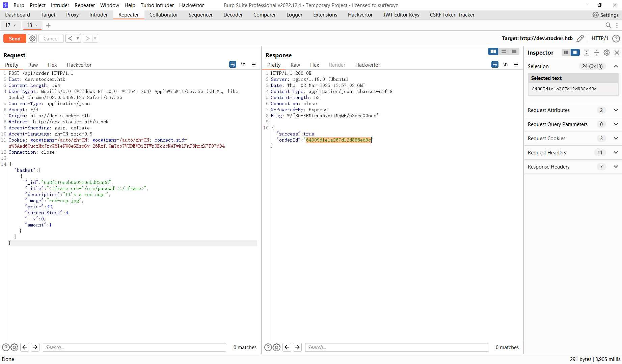Toggle non-printable characters in Response editor

click(506, 64)
